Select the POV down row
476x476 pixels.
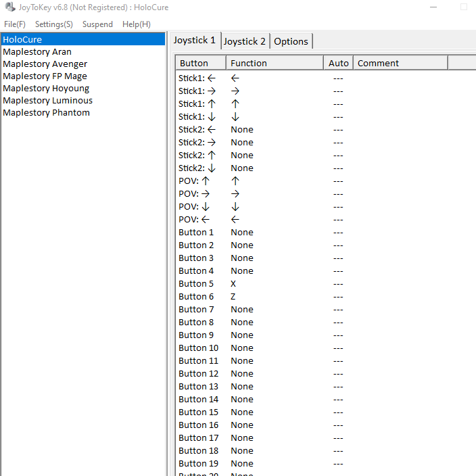[325, 206]
